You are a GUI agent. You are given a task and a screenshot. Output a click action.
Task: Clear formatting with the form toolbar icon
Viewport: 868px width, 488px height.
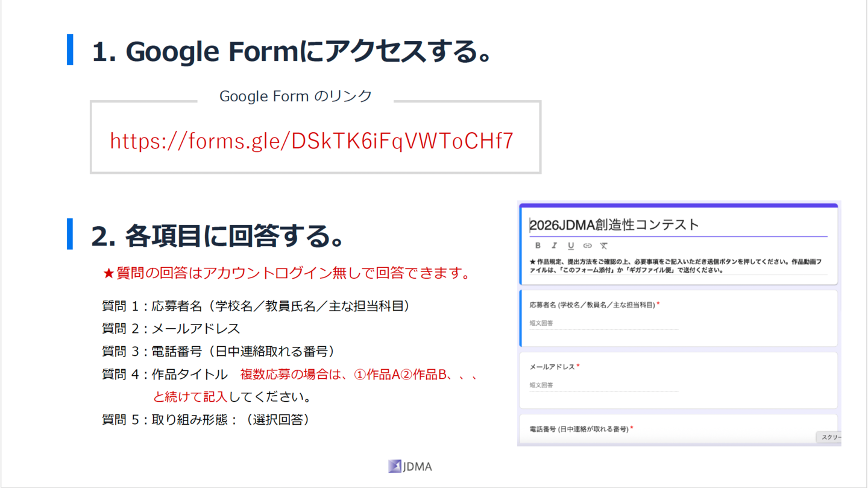[603, 246]
